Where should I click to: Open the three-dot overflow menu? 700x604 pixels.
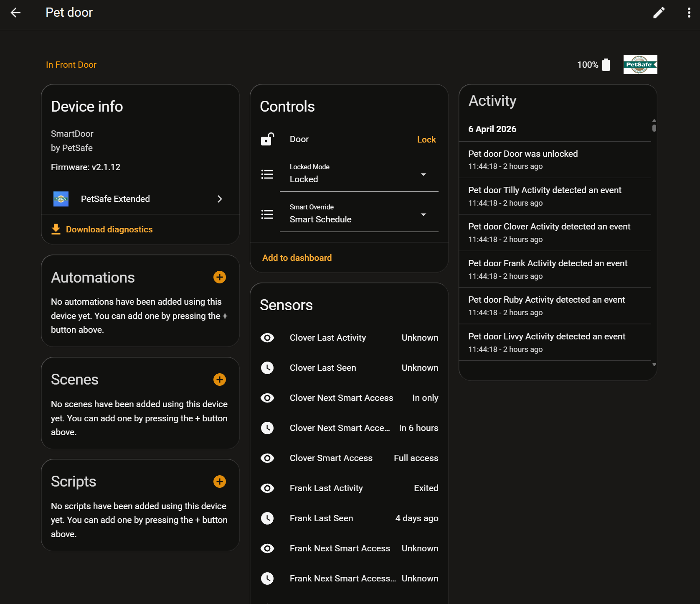(689, 13)
